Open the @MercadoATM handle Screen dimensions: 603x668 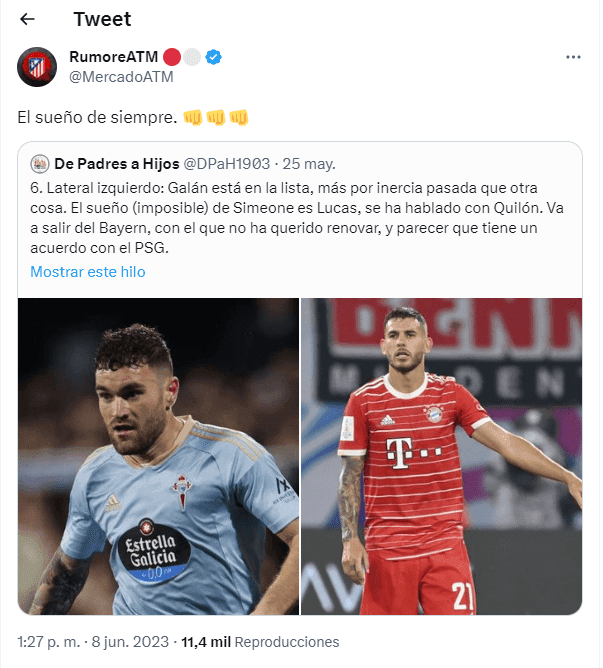(x=121, y=77)
